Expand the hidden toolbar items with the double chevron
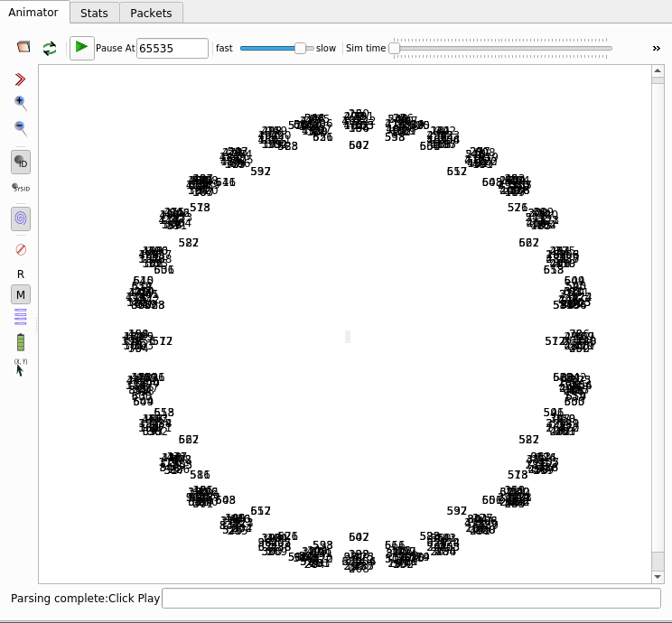This screenshot has height=623, width=672. click(656, 49)
